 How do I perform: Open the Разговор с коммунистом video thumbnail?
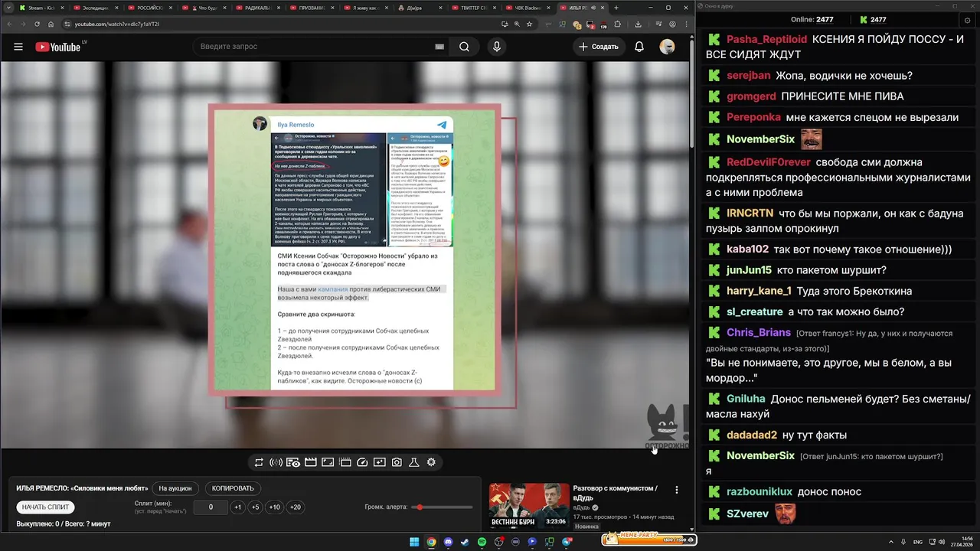[x=530, y=507]
